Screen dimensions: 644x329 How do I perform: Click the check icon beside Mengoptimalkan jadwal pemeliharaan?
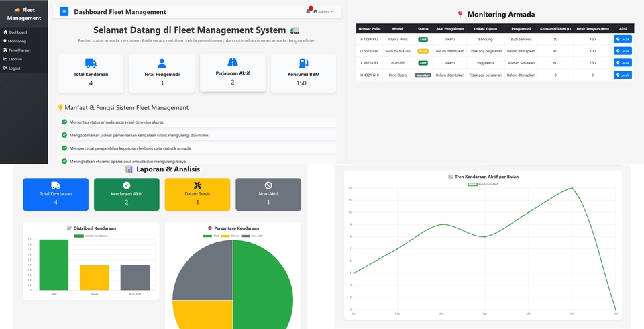click(64, 135)
